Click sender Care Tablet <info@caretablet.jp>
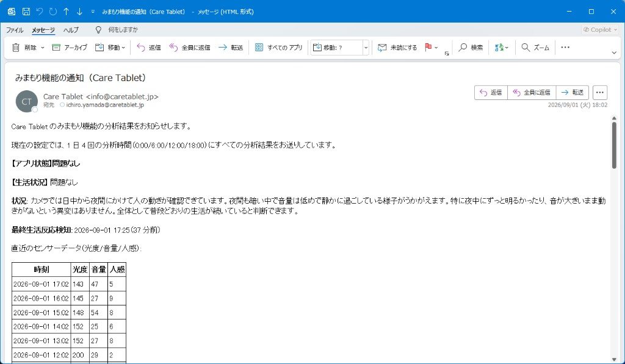The image size is (625, 364). (x=101, y=96)
